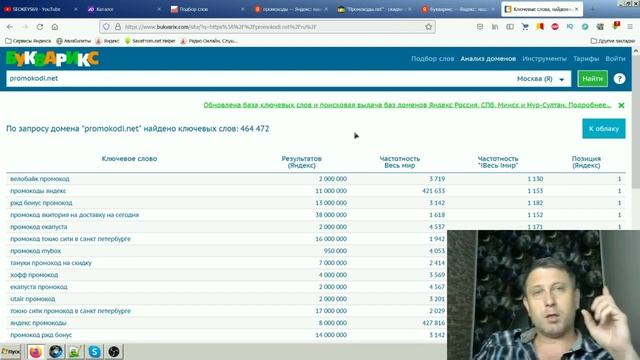The image size is (640, 360).
Task: Switch to Промокоды.нет browser tab
Action: pos(374,9)
